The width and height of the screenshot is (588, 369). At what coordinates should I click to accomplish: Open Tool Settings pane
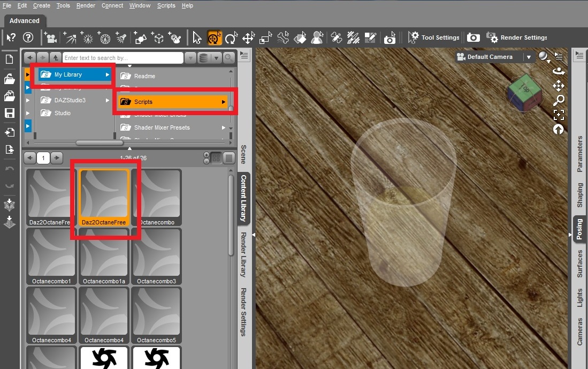click(x=434, y=37)
